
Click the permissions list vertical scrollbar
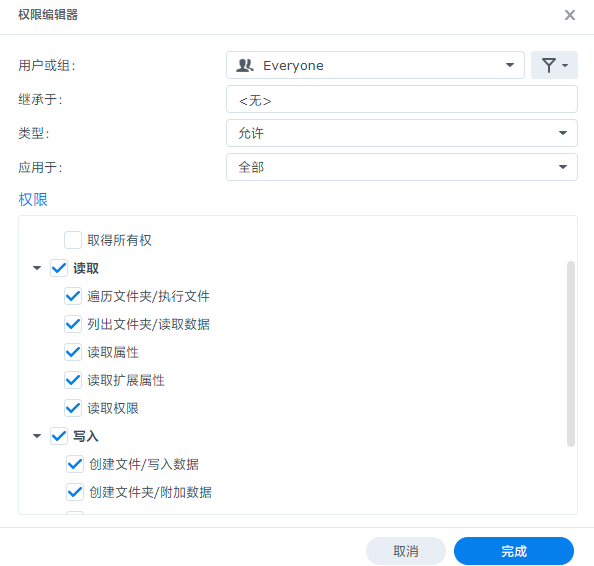571,354
